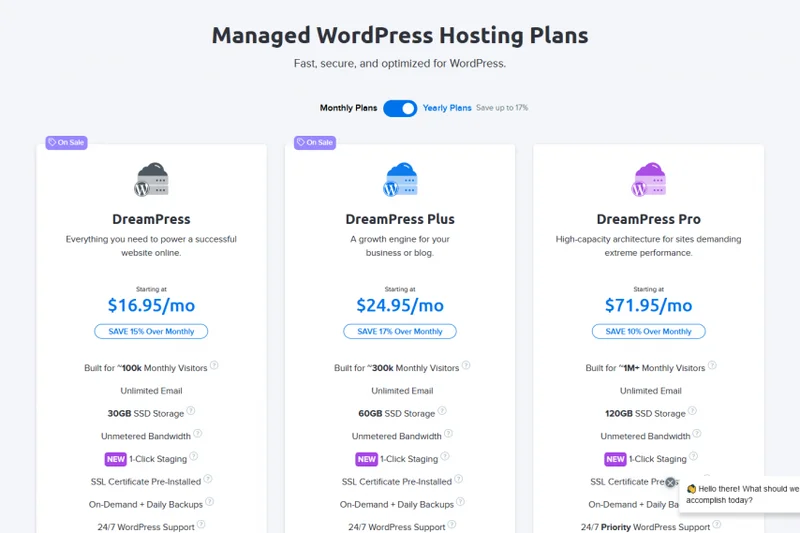Viewport: 800px width, 533px height.
Task: Click the DreamPress Plus plan heading
Action: [x=400, y=219]
